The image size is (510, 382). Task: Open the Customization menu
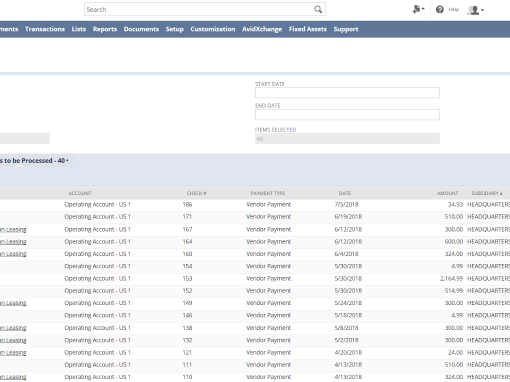tap(213, 29)
